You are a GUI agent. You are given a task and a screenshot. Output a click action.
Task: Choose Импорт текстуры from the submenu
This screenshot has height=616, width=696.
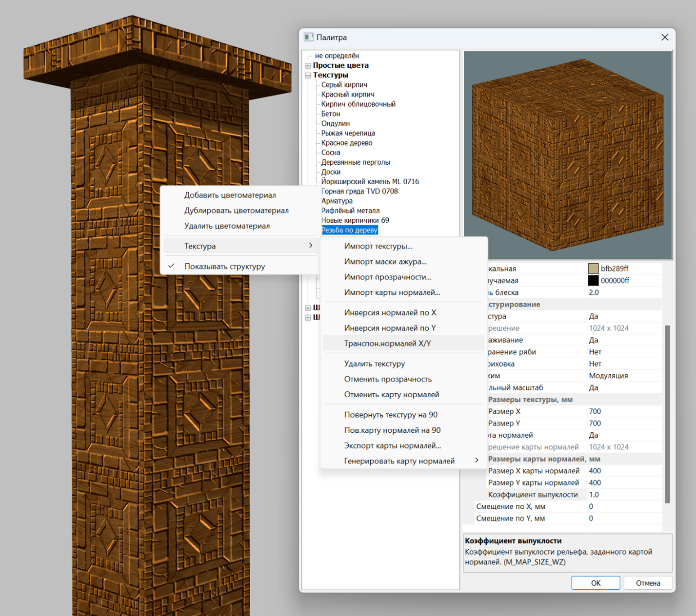pos(378,247)
